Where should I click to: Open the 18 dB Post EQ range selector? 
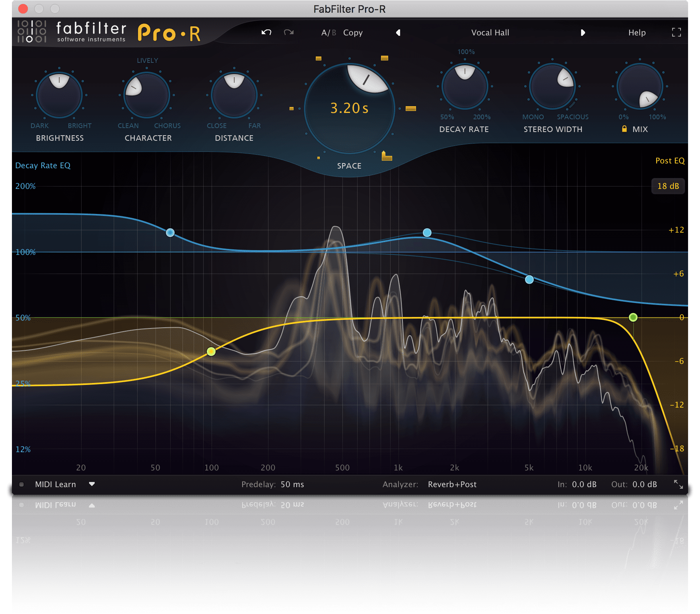pos(668,186)
